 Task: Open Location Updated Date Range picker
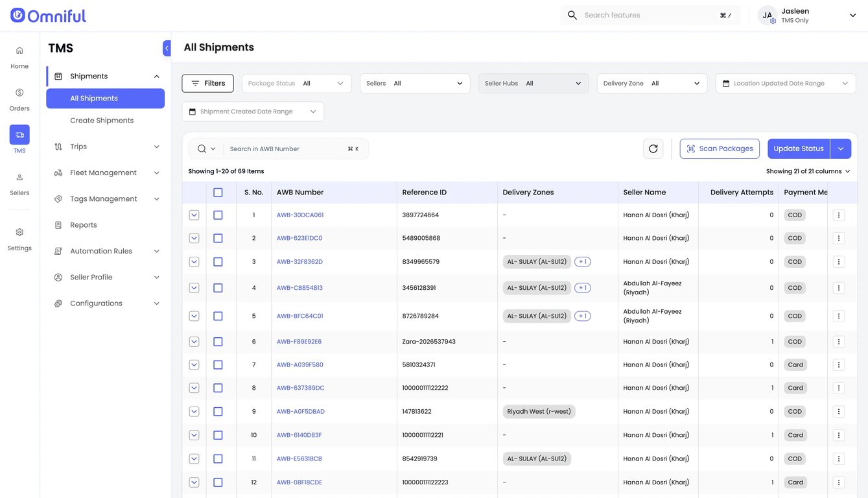pyautogui.click(x=786, y=84)
